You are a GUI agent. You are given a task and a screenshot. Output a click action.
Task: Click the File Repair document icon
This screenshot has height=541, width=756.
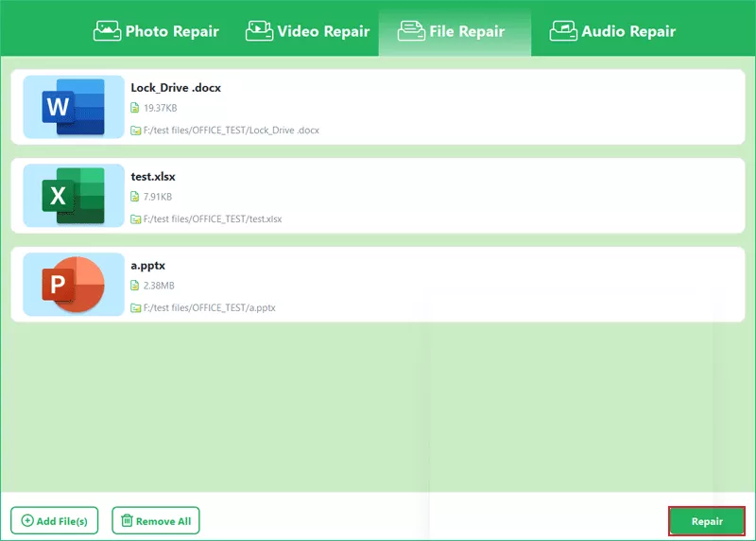pyautogui.click(x=411, y=31)
